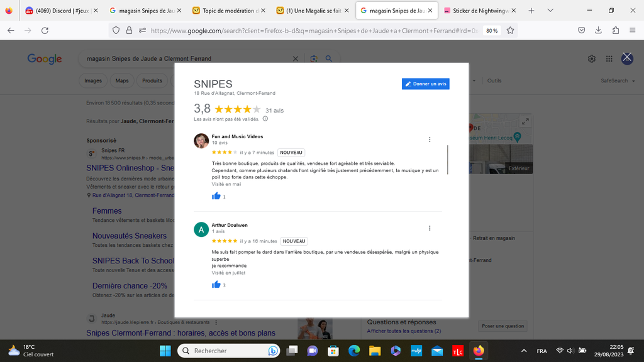Expand the SafeSearch dropdown

pyautogui.click(x=618, y=81)
